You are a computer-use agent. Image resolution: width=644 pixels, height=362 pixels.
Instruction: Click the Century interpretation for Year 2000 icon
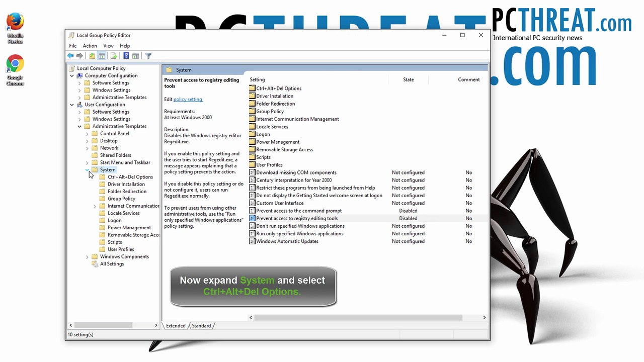[252, 180]
